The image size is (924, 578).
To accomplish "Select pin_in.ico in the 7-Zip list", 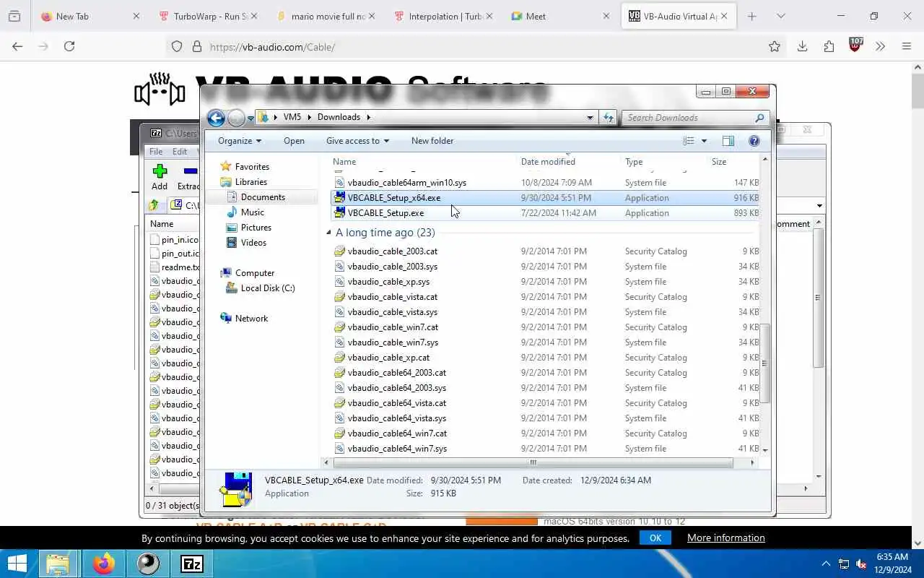I will 174,240.
